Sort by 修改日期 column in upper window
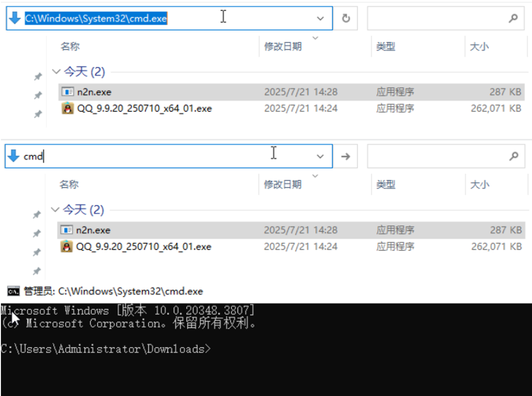Viewport: 532px width, 396px height. click(283, 46)
